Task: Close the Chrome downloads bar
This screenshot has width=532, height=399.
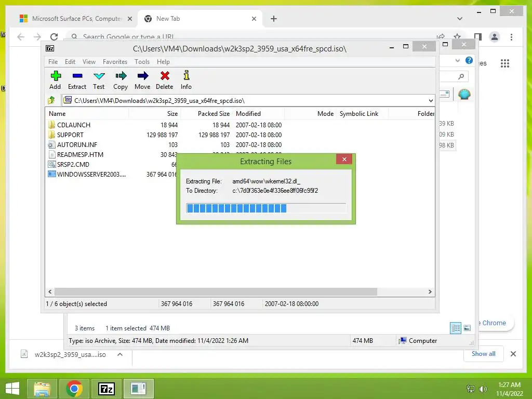Action: tap(513, 354)
